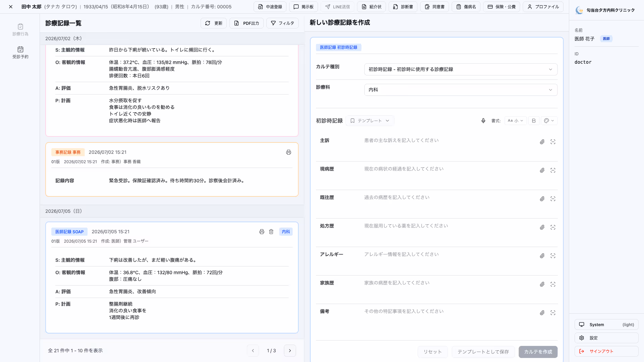Open the 診断書 medical certificate
This screenshot has height=362, width=644.
click(403, 7)
